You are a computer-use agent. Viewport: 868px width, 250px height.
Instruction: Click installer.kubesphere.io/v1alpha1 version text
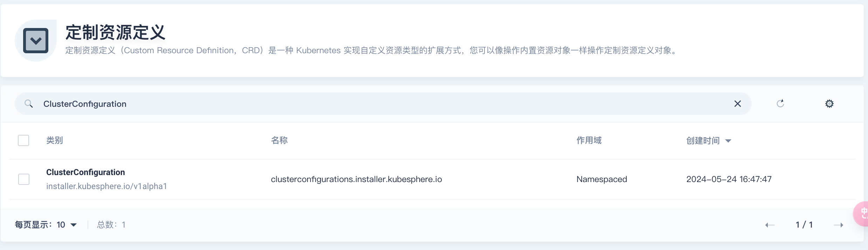pyautogui.click(x=106, y=186)
